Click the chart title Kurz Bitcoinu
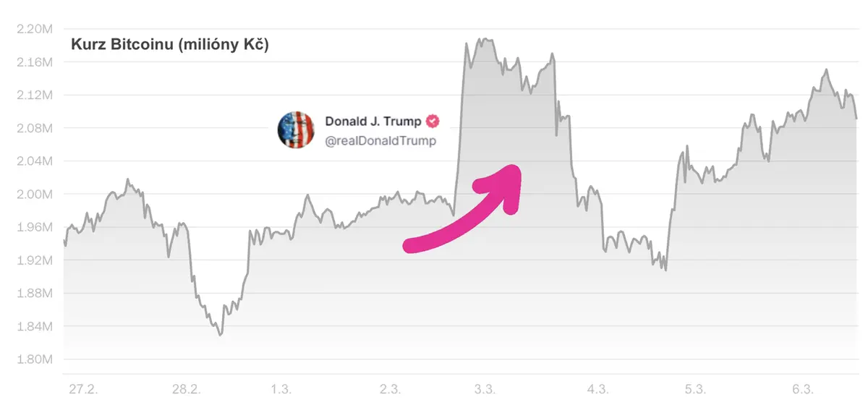 pos(170,46)
